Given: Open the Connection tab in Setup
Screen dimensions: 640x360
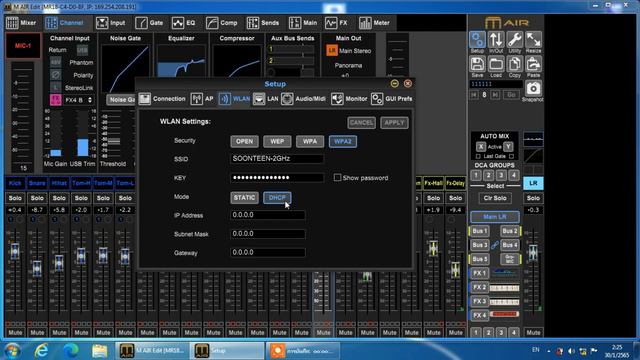Looking at the screenshot, I should 162,99.
